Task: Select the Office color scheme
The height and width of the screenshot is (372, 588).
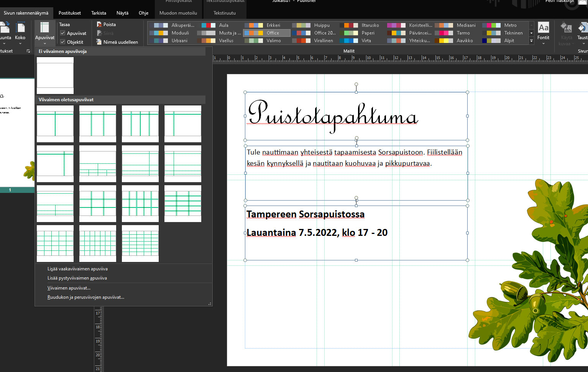Action: pos(267,33)
